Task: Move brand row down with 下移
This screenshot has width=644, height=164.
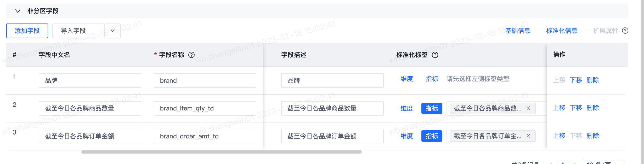Action: [576, 80]
